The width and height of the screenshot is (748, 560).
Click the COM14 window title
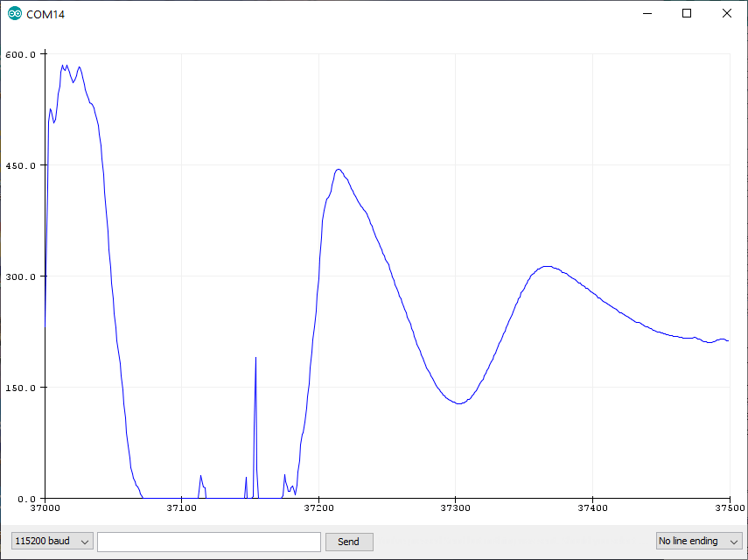tap(46, 14)
